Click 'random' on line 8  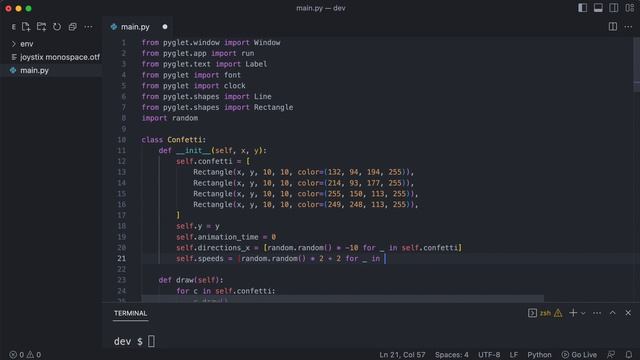point(185,118)
